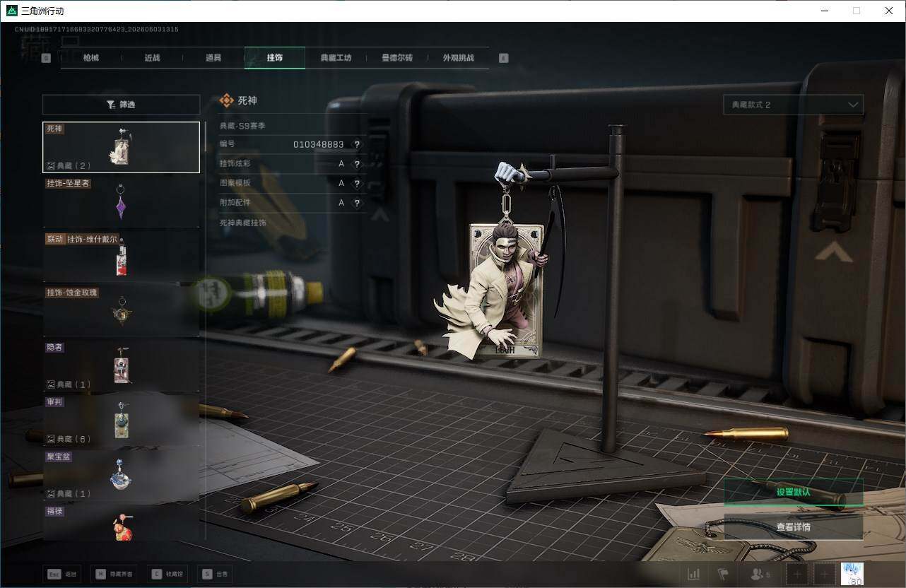The height and width of the screenshot is (588, 906).
Task: Select the 挂饰 tab
Action: point(275,58)
